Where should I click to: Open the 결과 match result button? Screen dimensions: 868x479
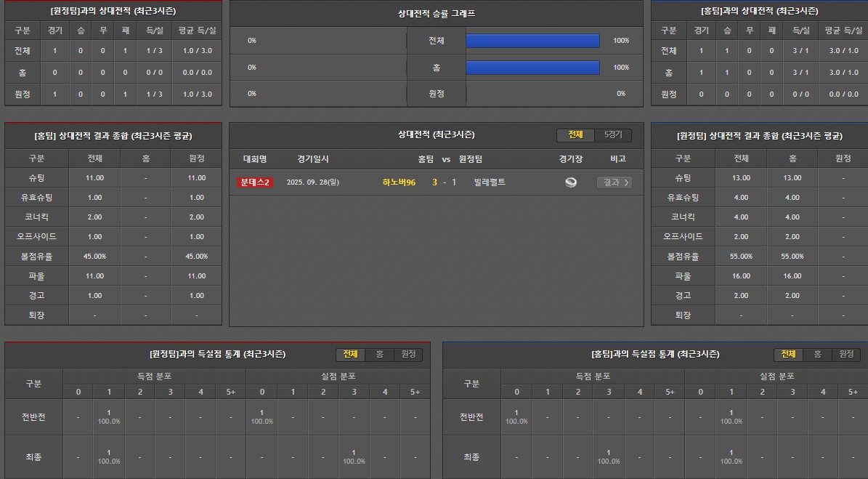click(614, 182)
